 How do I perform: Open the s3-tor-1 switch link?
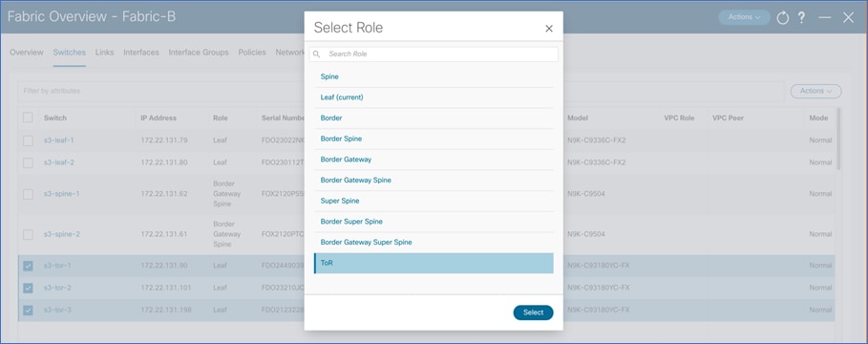[57, 266]
